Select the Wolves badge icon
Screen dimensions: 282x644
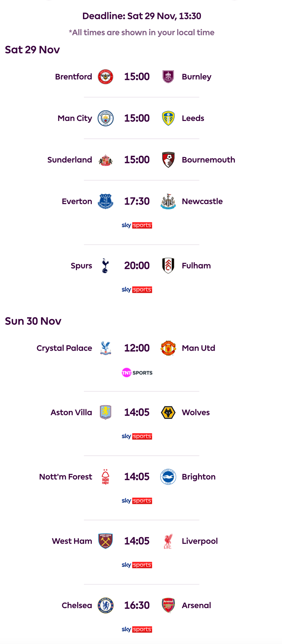[x=168, y=412]
